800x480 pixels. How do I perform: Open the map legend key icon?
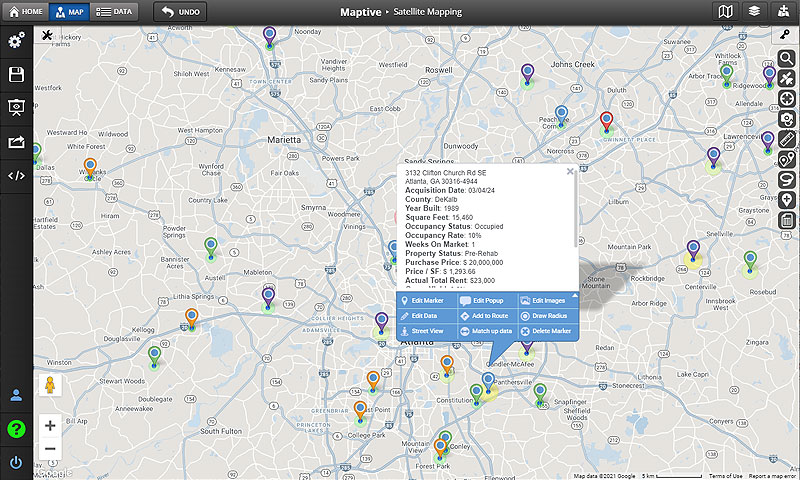click(x=785, y=34)
